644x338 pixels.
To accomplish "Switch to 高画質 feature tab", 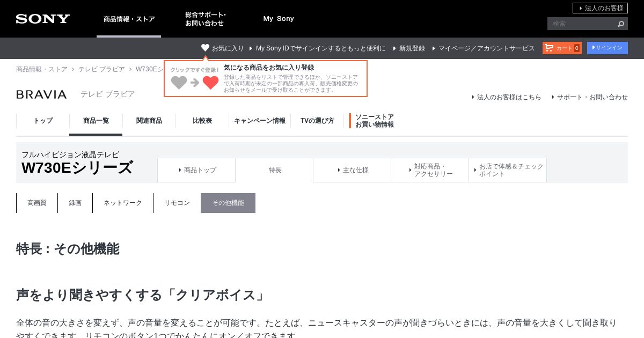I will [37, 203].
